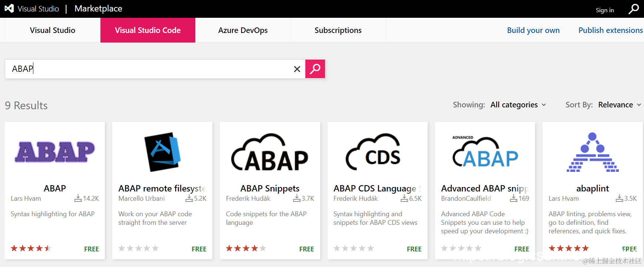The image size is (644, 267).
Task: Click publisher Lars Hvam on ABAP card
Action: tap(26, 198)
